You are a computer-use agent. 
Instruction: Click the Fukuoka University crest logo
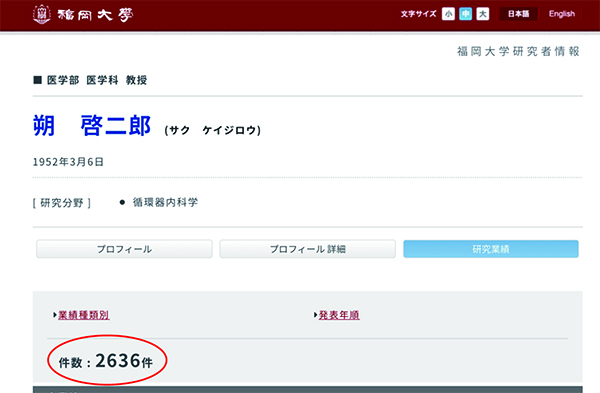[x=42, y=15]
